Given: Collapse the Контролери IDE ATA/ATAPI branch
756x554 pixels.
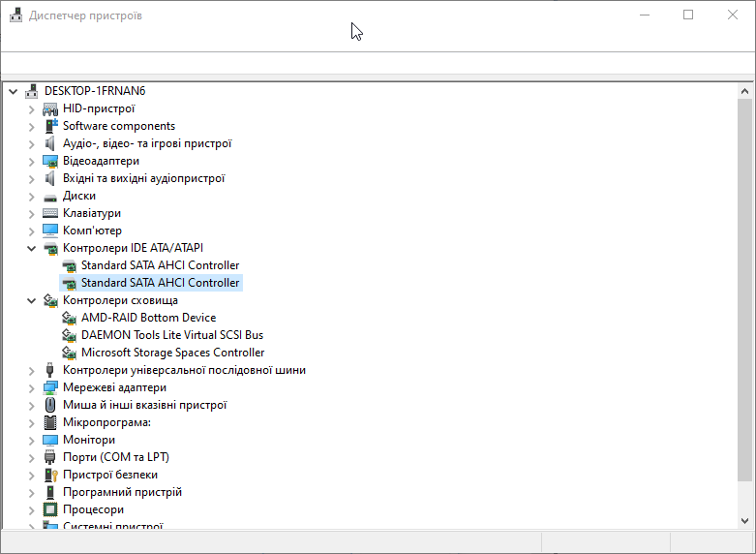Looking at the screenshot, I should (31, 248).
